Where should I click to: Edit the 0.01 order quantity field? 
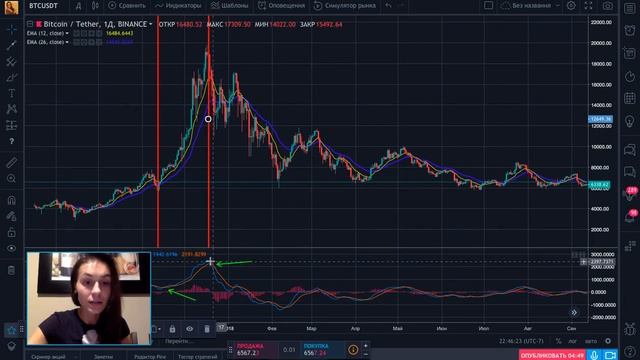click(289, 350)
